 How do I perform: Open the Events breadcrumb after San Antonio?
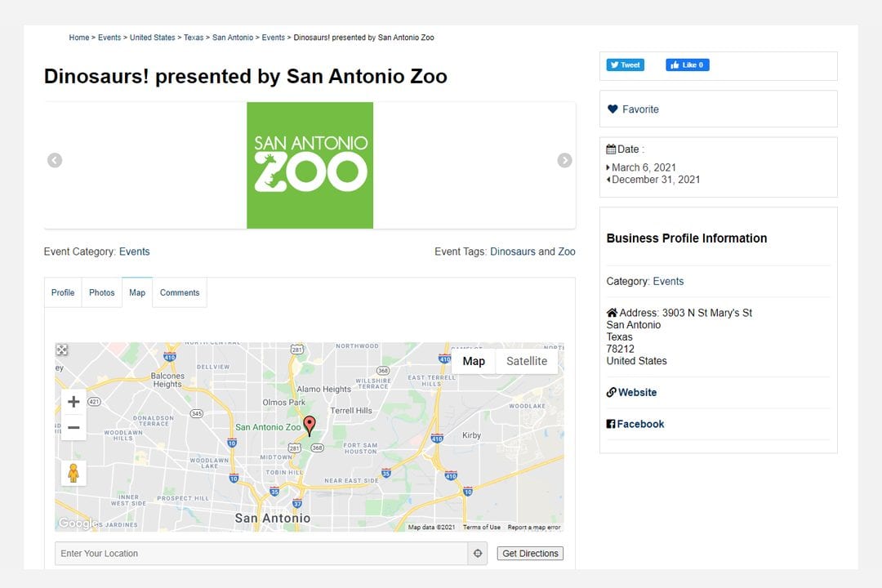274,38
